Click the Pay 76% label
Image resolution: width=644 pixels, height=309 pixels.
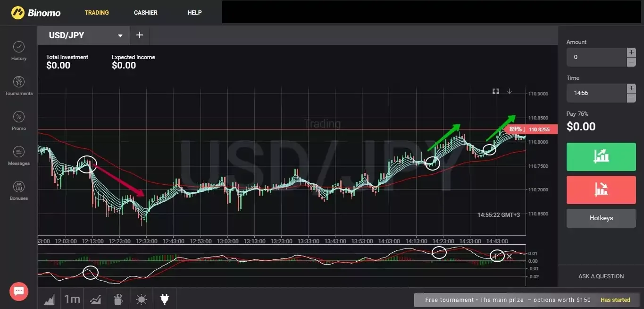click(577, 114)
